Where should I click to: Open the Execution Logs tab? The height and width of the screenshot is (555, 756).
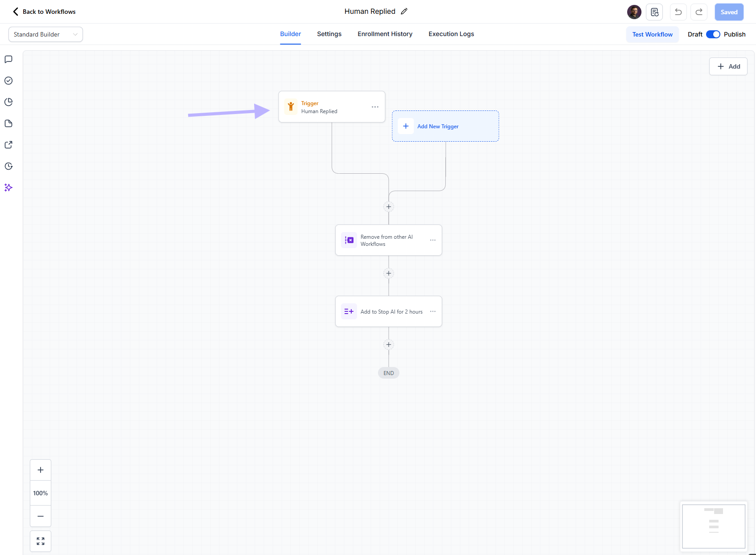[x=451, y=34]
